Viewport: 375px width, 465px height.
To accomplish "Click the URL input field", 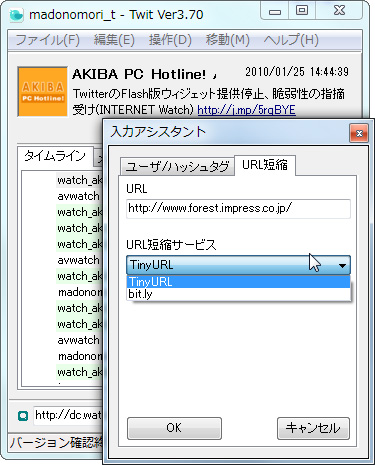I will pos(238,209).
